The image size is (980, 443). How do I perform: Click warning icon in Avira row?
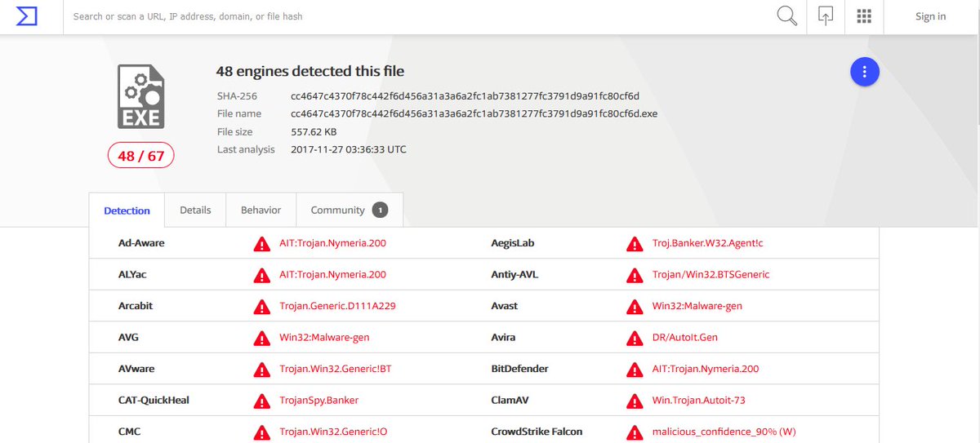(635, 338)
